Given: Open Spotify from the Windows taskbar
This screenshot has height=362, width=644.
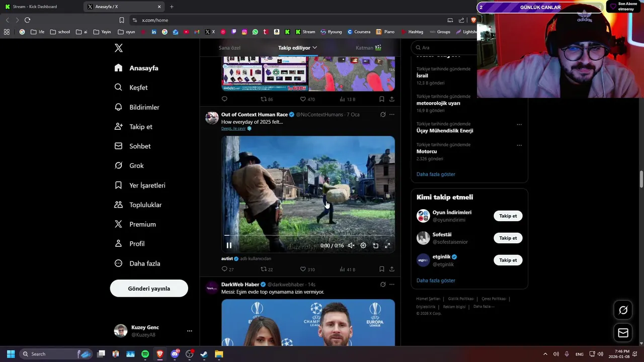Looking at the screenshot, I should (145, 354).
